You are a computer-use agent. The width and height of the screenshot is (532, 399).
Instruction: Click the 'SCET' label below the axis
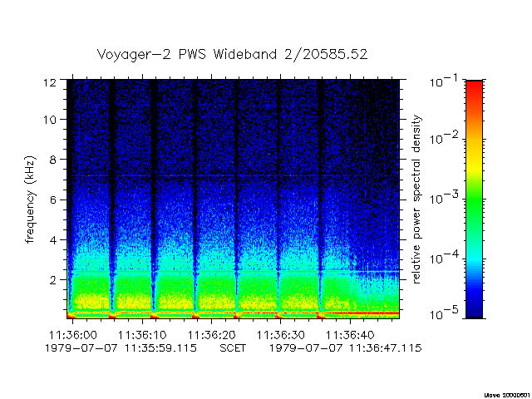coord(233,348)
